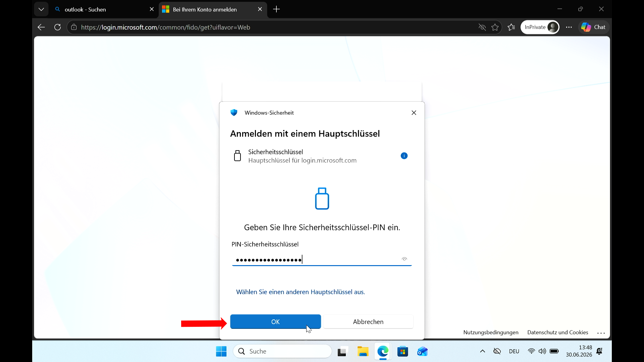Image resolution: width=644 pixels, height=362 pixels.
Task: Click the cloud sync-off tray icon
Action: 497,351
